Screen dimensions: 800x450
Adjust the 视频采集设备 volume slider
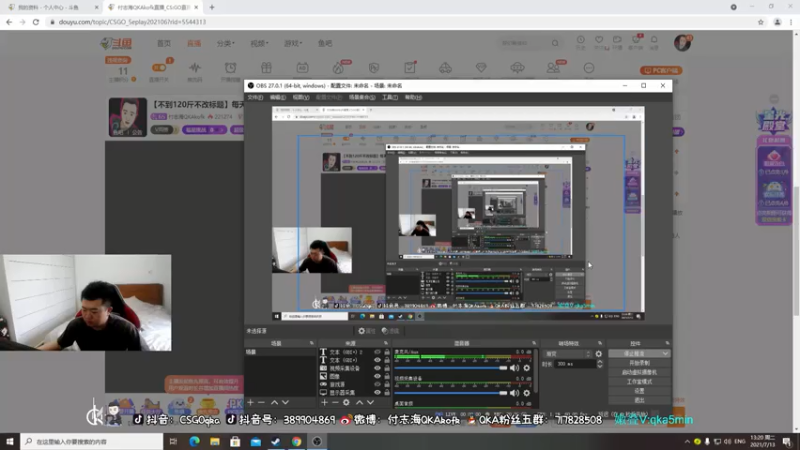pos(451,393)
